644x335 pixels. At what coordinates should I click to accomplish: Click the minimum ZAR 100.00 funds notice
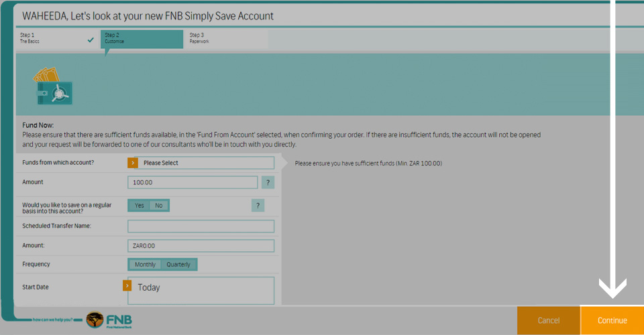pos(368,163)
